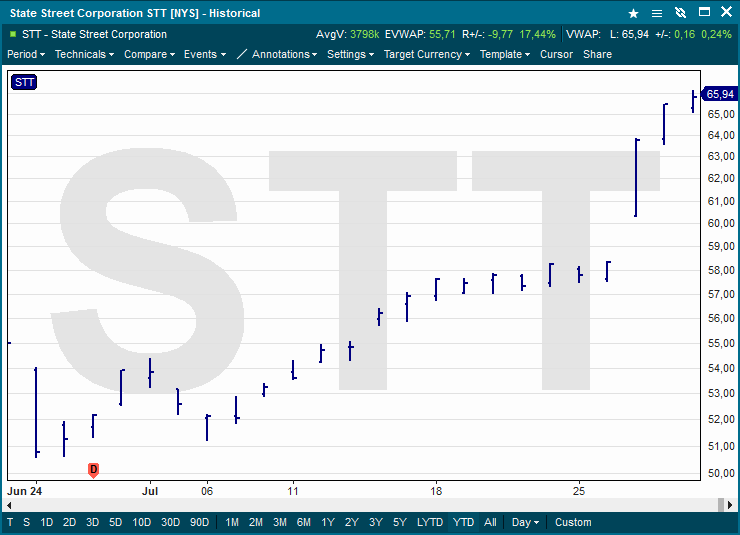
Task: Click the Jun 24 date label
Action: tap(25, 491)
